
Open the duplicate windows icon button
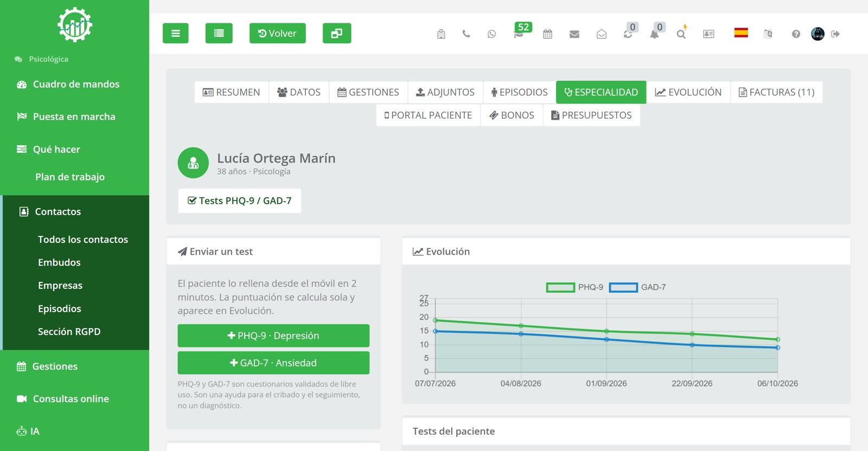(337, 33)
